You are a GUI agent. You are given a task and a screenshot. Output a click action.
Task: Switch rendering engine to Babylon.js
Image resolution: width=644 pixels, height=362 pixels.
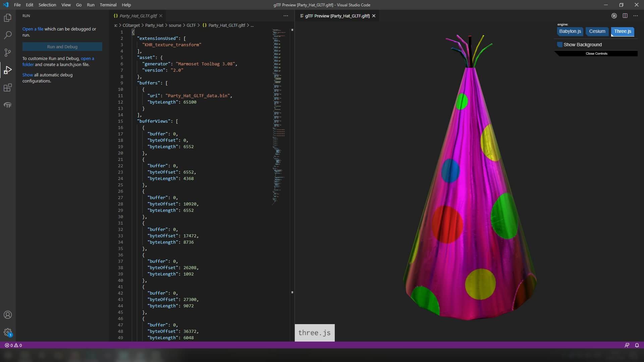(570, 31)
